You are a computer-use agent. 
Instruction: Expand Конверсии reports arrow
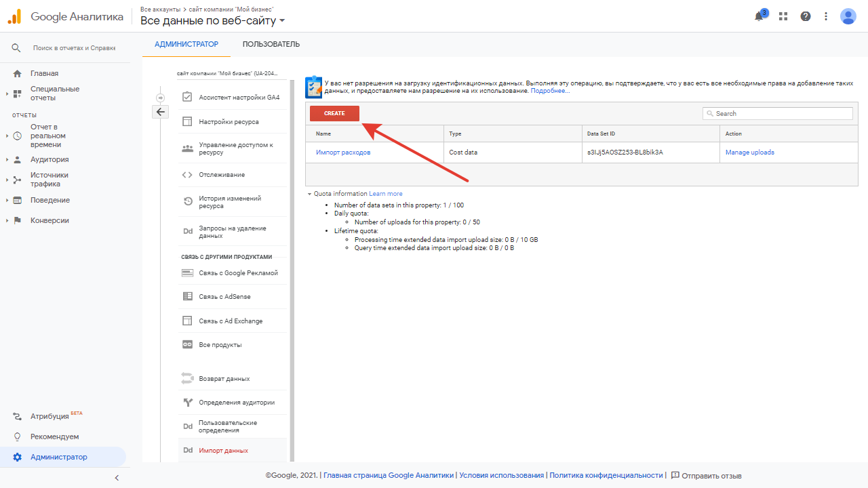click(x=7, y=221)
